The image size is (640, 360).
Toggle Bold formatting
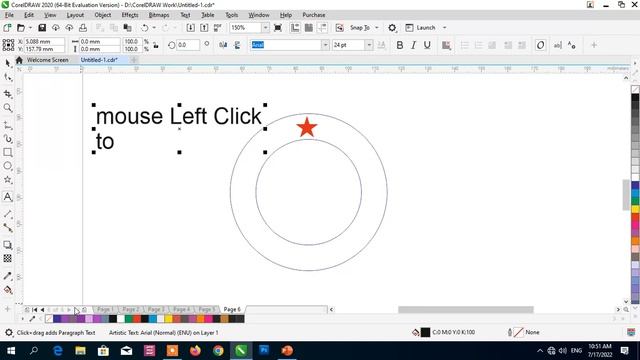(x=400, y=45)
